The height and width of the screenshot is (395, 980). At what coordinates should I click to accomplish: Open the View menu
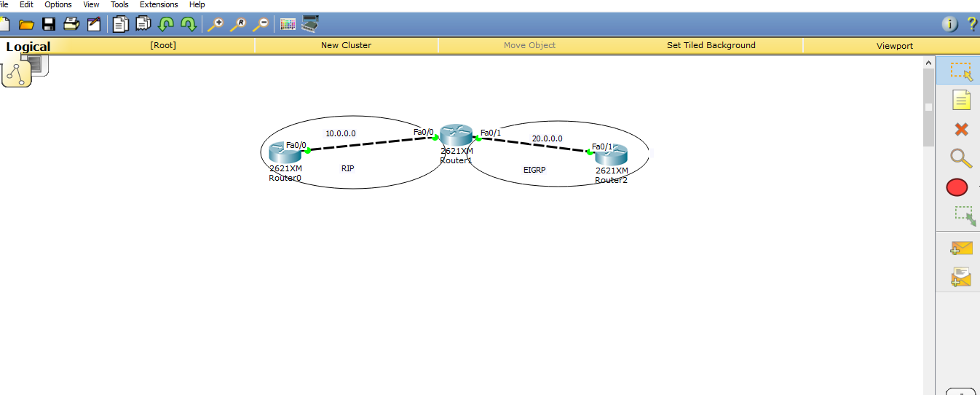click(91, 4)
